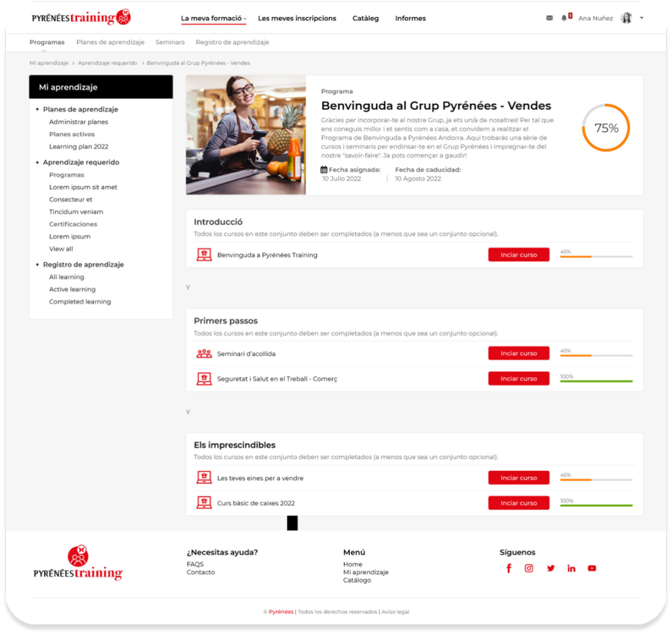Click Ana Nuñez profile avatar
Screen dimensions: 672x635
(x=626, y=18)
